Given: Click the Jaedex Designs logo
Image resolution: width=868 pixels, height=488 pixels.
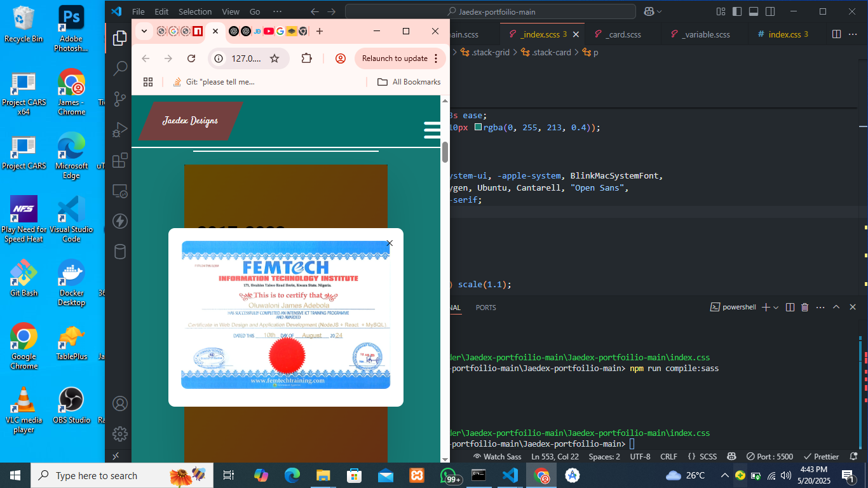Looking at the screenshot, I should pyautogui.click(x=191, y=121).
